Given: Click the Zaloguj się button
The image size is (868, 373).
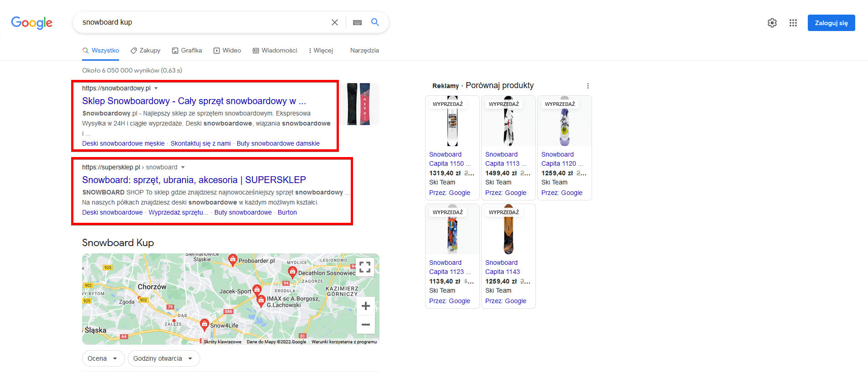Looking at the screenshot, I should pyautogui.click(x=831, y=23).
